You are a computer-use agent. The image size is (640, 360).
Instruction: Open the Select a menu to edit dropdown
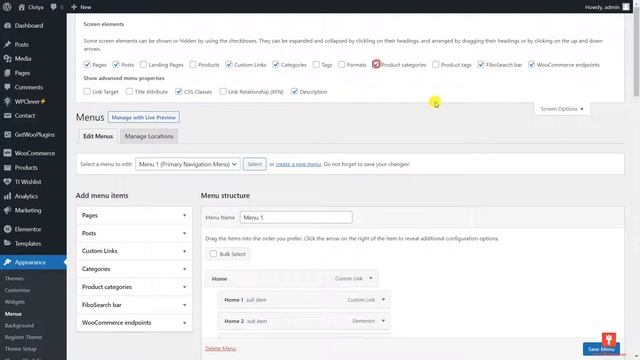point(187,164)
